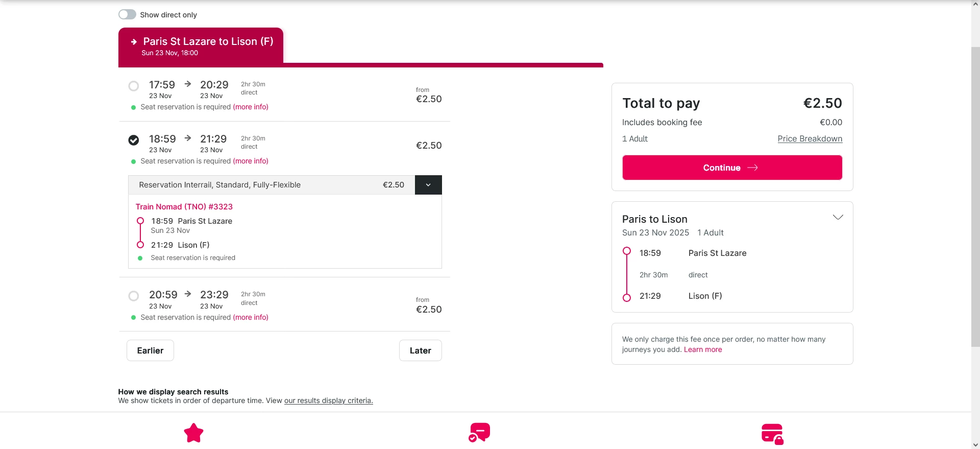
Task: Open more info for the 17:59 train
Action: (x=251, y=107)
